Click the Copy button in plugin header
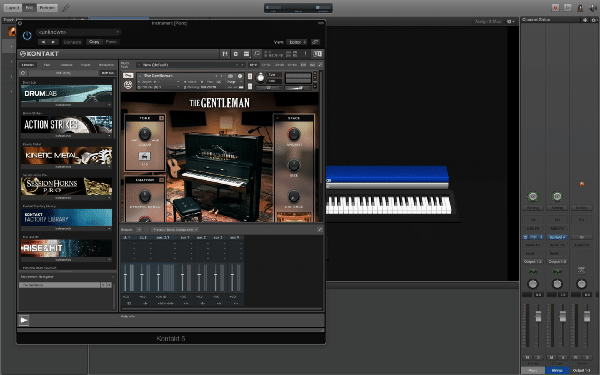The image size is (600, 375). click(x=94, y=42)
